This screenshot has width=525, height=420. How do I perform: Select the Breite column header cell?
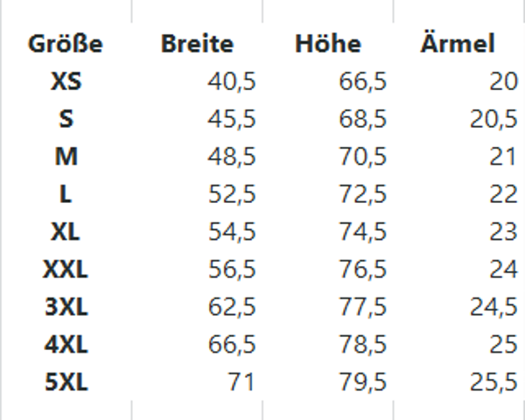pos(197,44)
